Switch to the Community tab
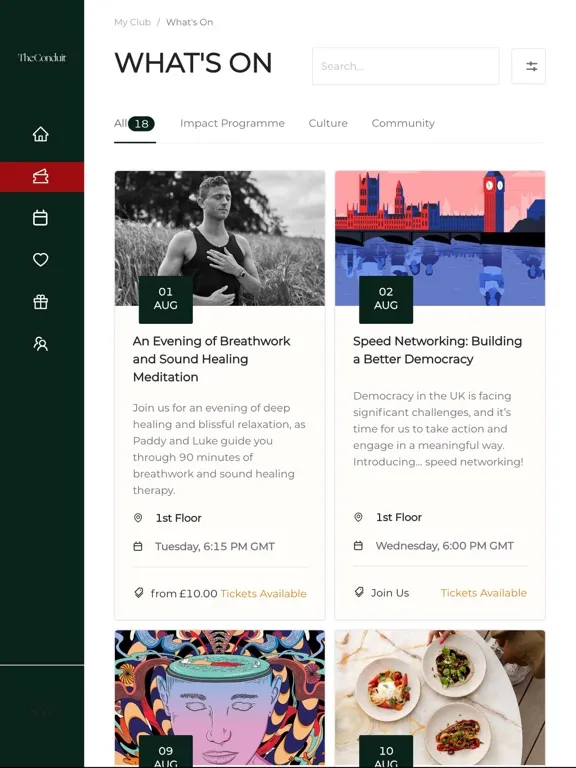Viewport: 576px width, 768px height. pyautogui.click(x=403, y=123)
